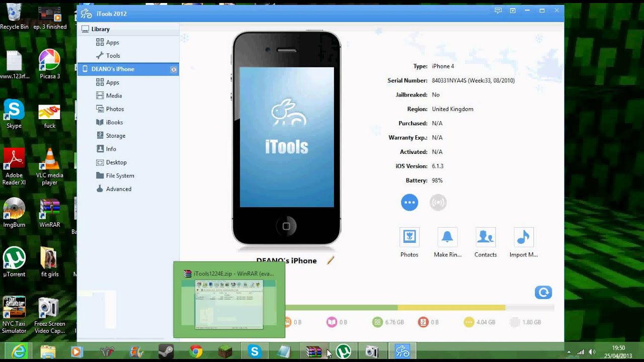This screenshot has height=362, width=644.
Task: Click the Type iPhone 4 value
Action: pos(443,66)
